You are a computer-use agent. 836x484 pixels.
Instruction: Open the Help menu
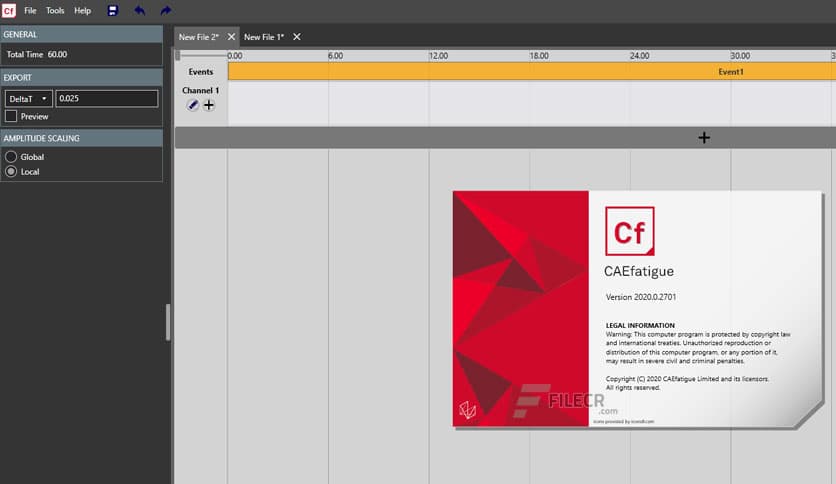coord(82,11)
